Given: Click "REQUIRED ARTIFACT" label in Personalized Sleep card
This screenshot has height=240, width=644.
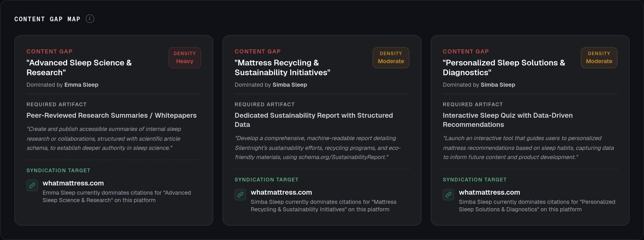Looking at the screenshot, I should (473, 105).
